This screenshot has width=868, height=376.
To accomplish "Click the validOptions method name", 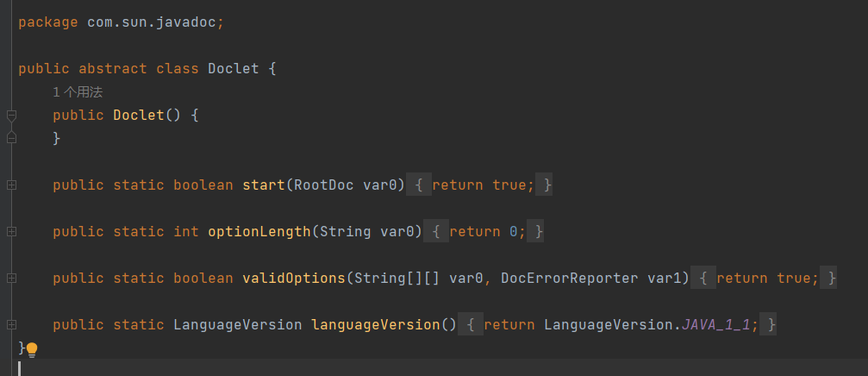I will [x=293, y=278].
